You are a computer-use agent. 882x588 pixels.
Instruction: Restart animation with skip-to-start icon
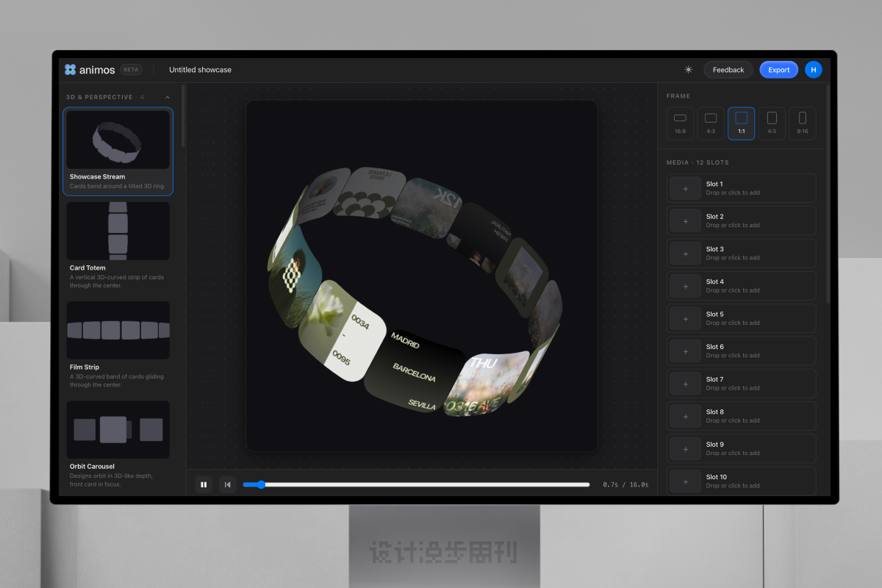[x=228, y=484]
